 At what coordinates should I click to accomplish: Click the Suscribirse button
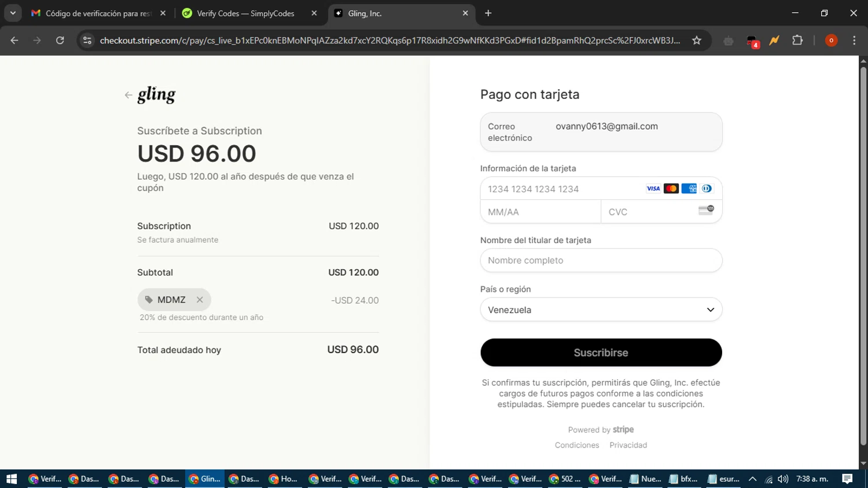click(x=601, y=353)
